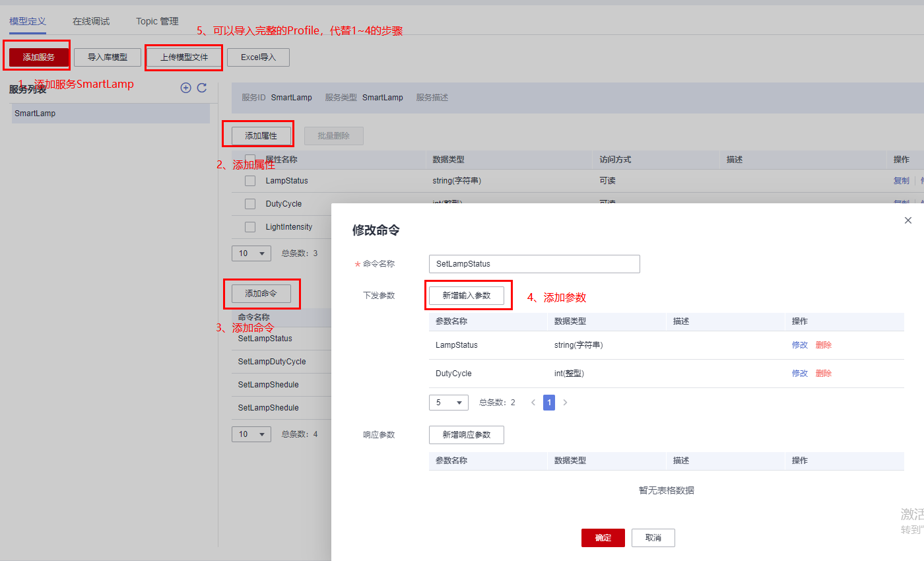
Task: Tick the LampStatus attribute checkbox
Action: tap(250, 181)
